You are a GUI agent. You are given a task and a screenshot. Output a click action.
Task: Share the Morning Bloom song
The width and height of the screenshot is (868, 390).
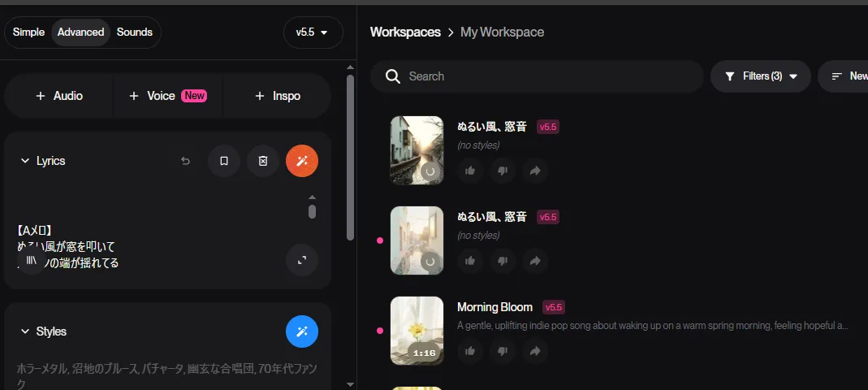pos(535,351)
